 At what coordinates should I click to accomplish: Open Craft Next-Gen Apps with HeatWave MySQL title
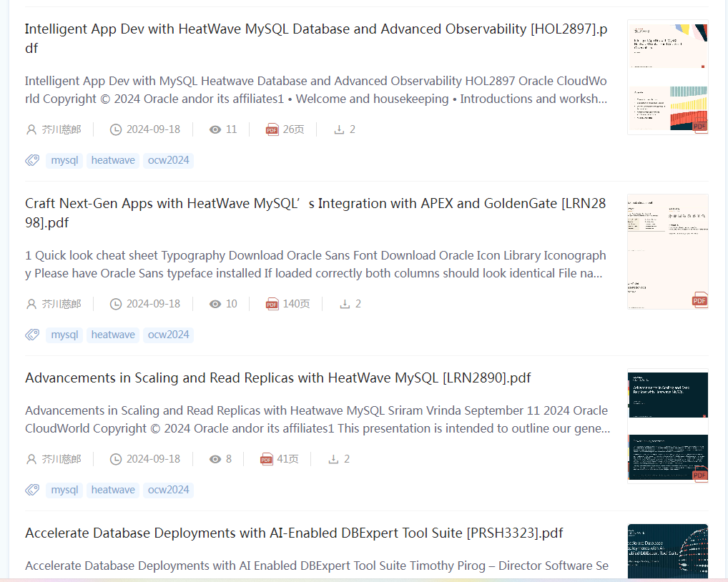pos(315,213)
